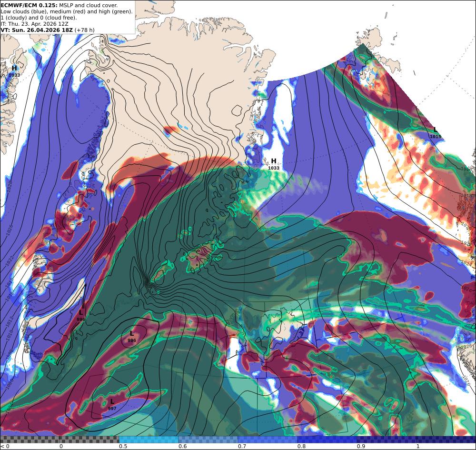Click the '0.5' colorbar tick label
This screenshot has width=476, height=450.
123,446
